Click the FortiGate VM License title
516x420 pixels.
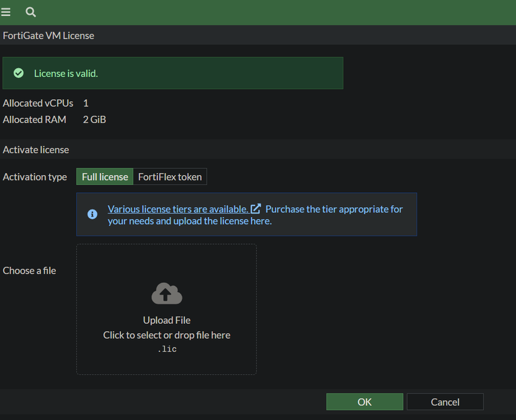[x=48, y=35]
